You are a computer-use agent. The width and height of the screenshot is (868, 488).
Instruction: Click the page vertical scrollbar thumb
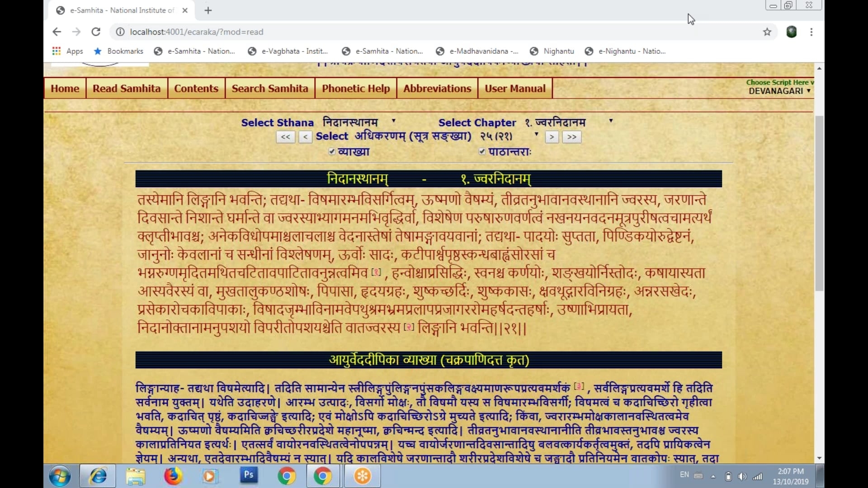coord(819,203)
